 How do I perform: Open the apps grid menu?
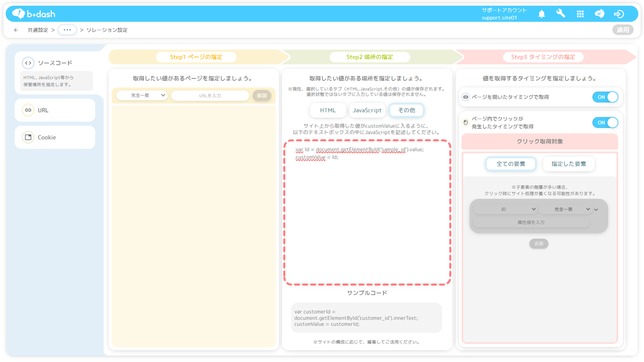pyautogui.click(x=580, y=14)
